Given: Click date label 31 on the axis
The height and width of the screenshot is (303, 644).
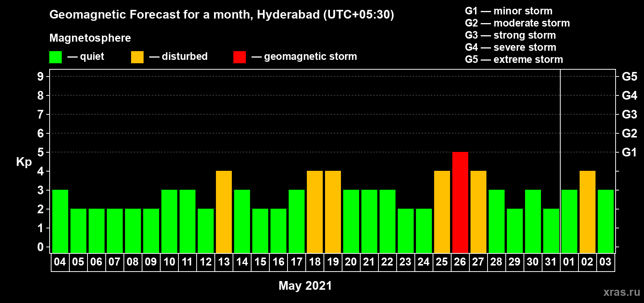Looking at the screenshot, I should pyautogui.click(x=551, y=262).
